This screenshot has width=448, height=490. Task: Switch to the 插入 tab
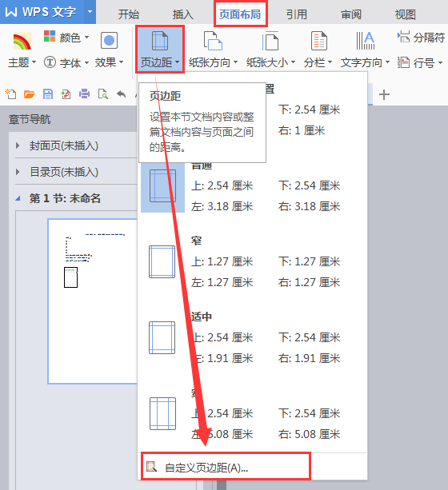point(182,14)
